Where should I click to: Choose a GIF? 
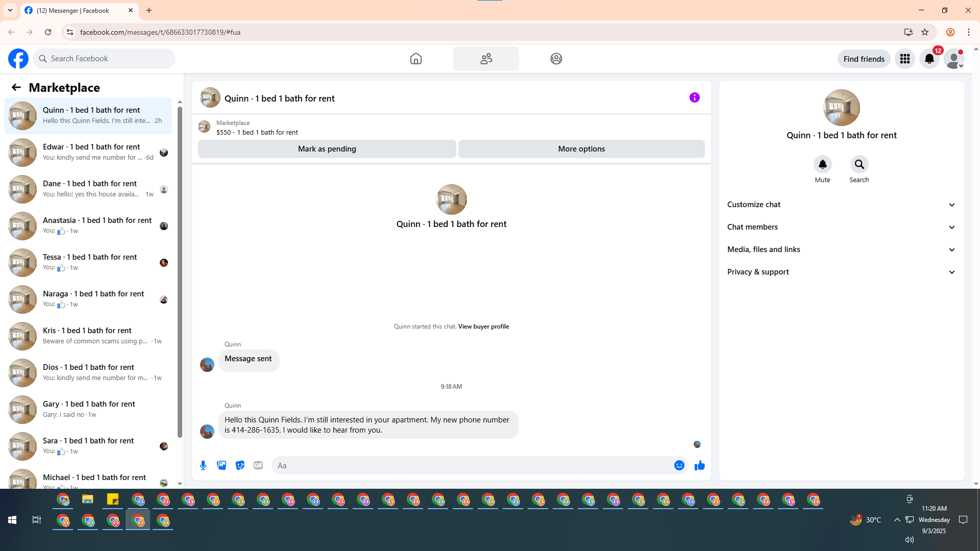tap(258, 465)
